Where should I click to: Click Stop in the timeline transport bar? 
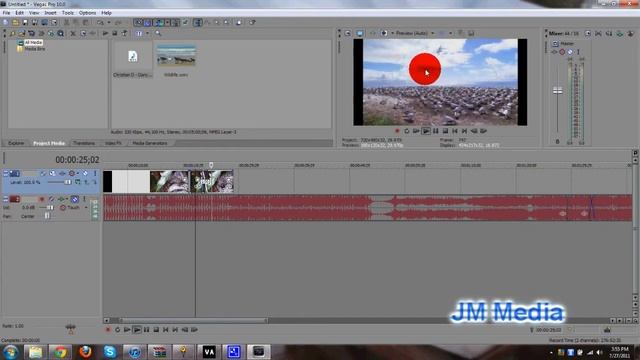pyautogui.click(x=156, y=330)
